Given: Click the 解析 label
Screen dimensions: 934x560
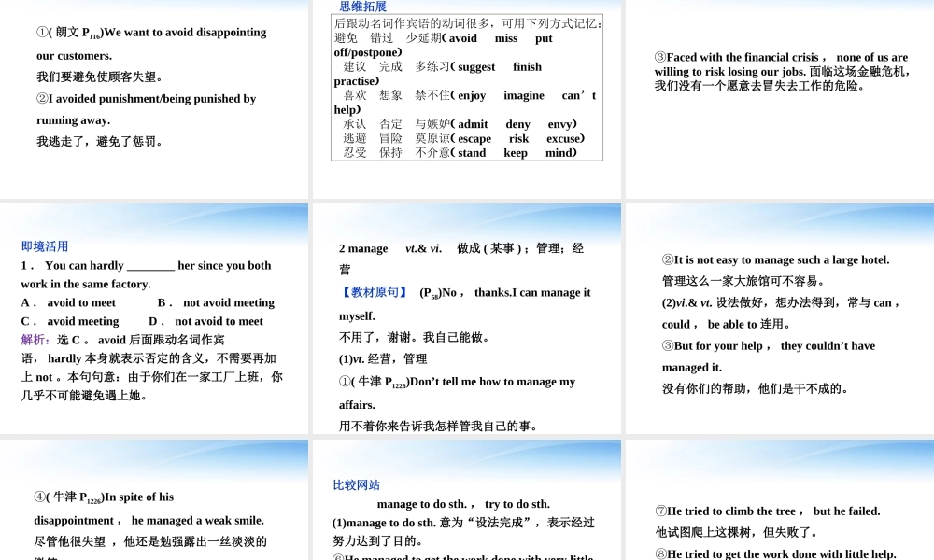Looking at the screenshot, I should (35, 340).
